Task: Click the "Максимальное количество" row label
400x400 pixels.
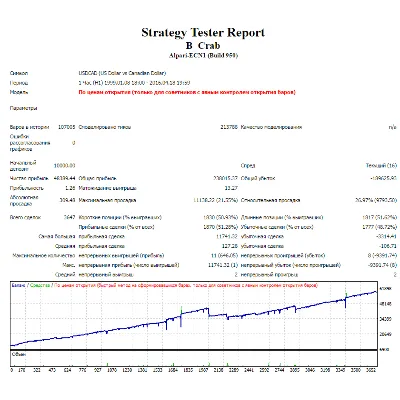Action: pyautogui.click(x=44, y=256)
